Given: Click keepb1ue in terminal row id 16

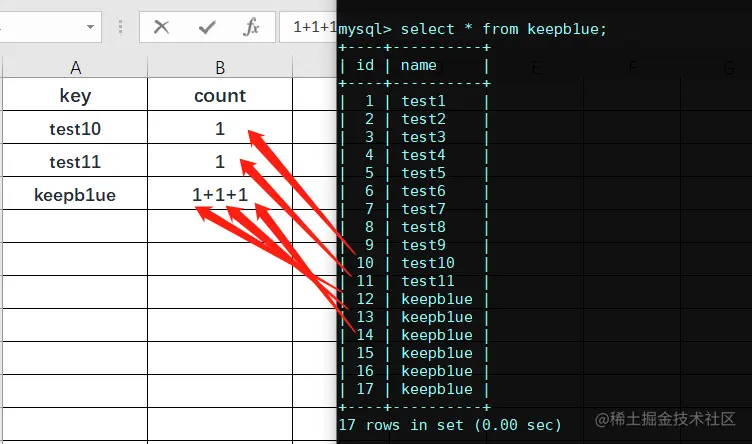Looking at the screenshot, I should 437,371.
